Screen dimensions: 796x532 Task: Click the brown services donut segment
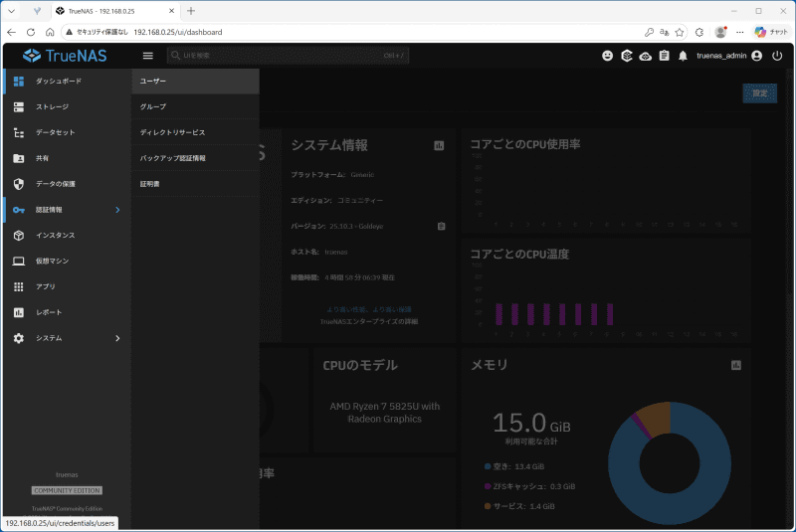(656, 419)
